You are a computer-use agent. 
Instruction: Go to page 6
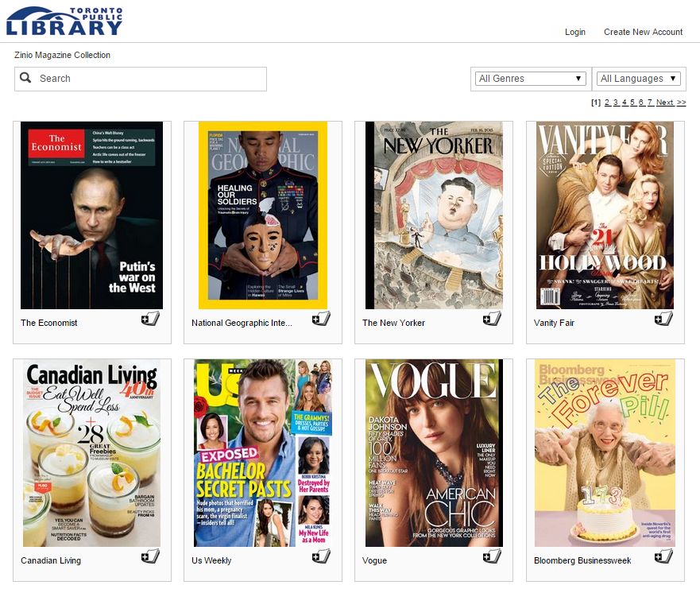641,103
